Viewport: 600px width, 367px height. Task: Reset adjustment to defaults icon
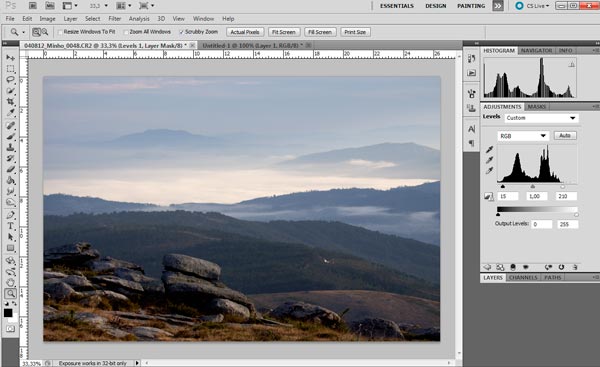click(561, 267)
